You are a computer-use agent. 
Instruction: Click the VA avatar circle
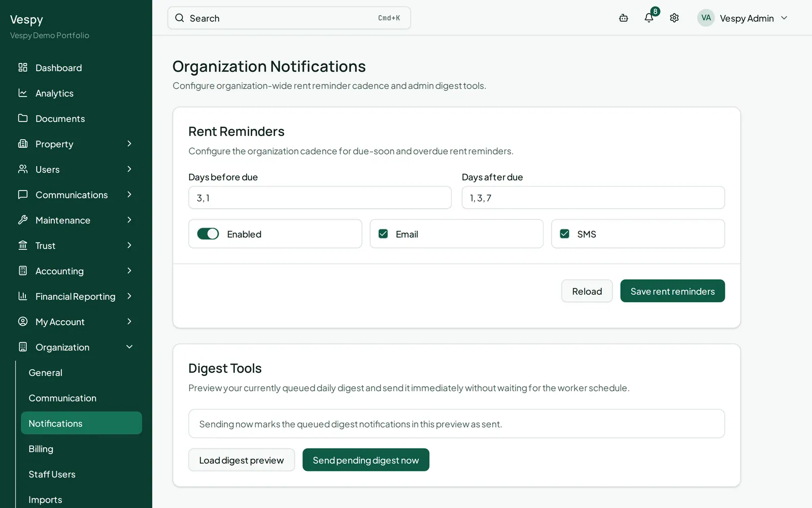[x=706, y=18]
